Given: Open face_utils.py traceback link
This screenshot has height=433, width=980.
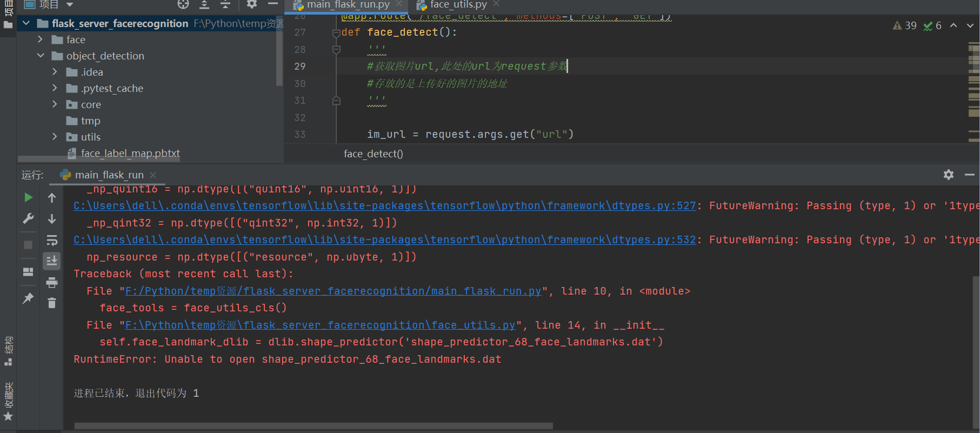Looking at the screenshot, I should click(x=321, y=325).
